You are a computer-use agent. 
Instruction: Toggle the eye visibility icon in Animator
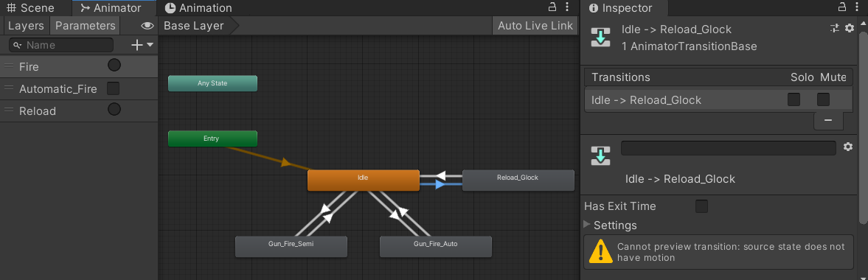147,26
